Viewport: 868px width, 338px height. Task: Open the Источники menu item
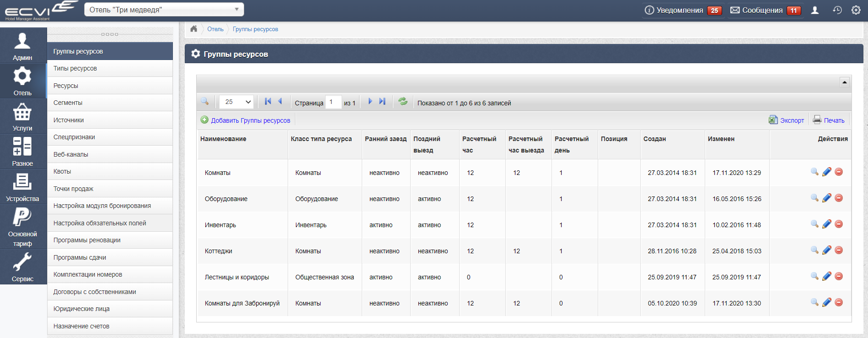pos(110,120)
